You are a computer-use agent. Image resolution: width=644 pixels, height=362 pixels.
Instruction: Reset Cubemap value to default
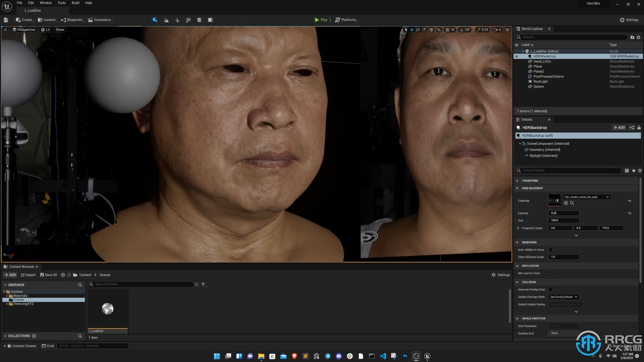pos(630,201)
